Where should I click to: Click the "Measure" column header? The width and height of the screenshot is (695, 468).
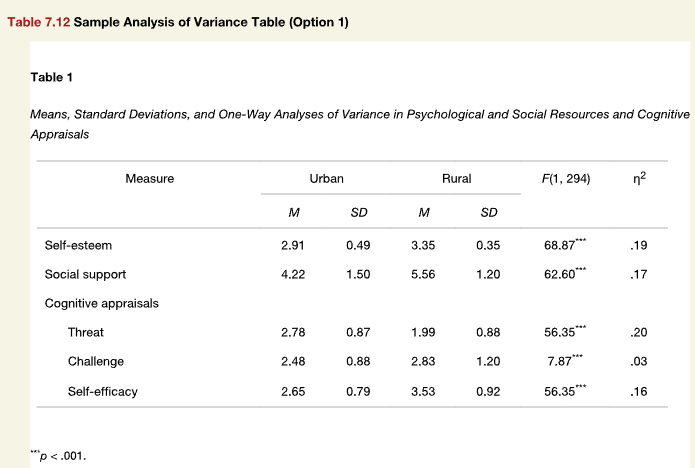tap(149, 179)
